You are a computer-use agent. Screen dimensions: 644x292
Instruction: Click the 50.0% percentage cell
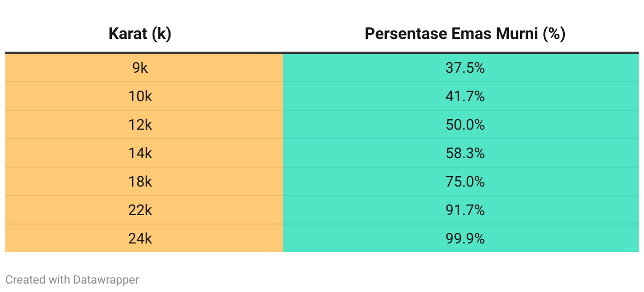click(461, 125)
